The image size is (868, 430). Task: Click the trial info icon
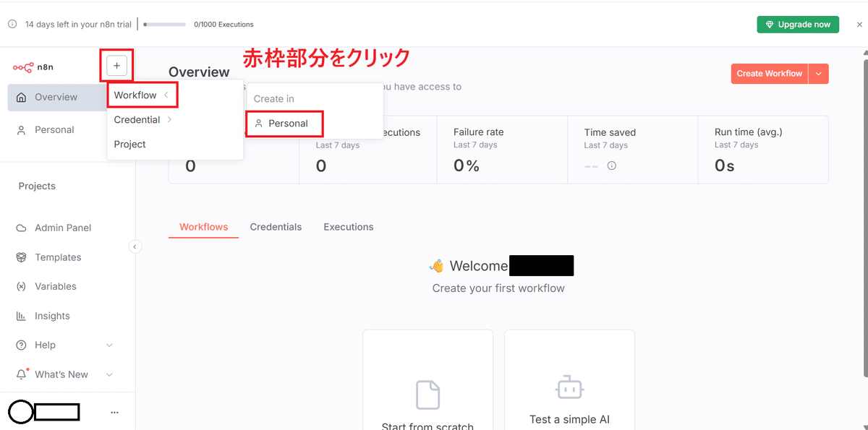tap(12, 24)
